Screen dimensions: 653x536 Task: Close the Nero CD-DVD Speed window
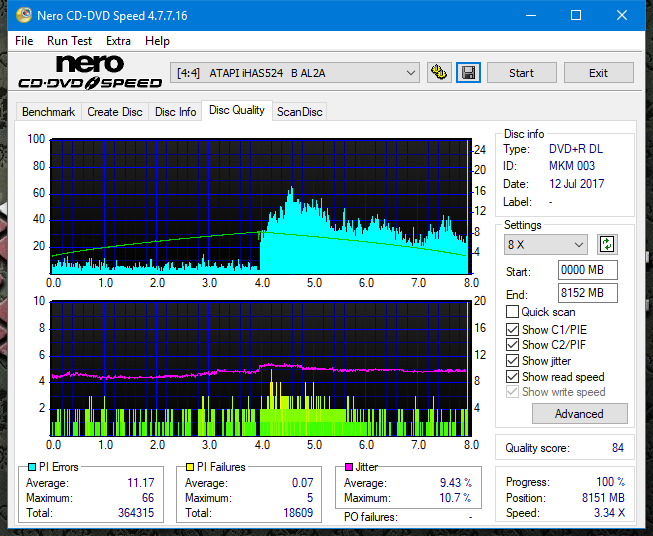(x=622, y=15)
